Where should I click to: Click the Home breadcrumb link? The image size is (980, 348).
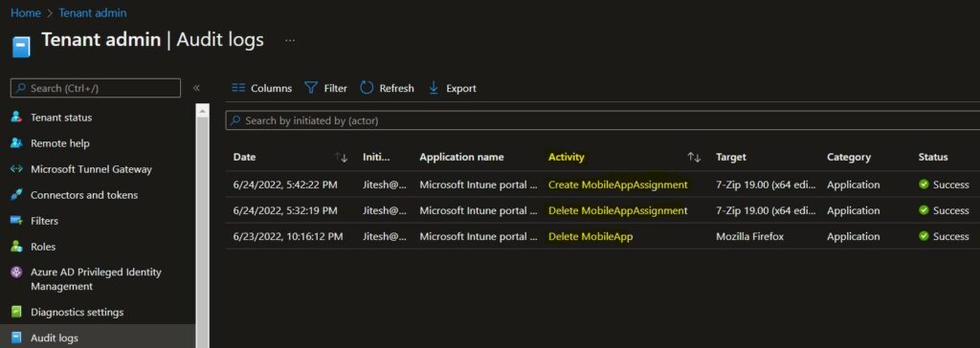click(x=26, y=12)
